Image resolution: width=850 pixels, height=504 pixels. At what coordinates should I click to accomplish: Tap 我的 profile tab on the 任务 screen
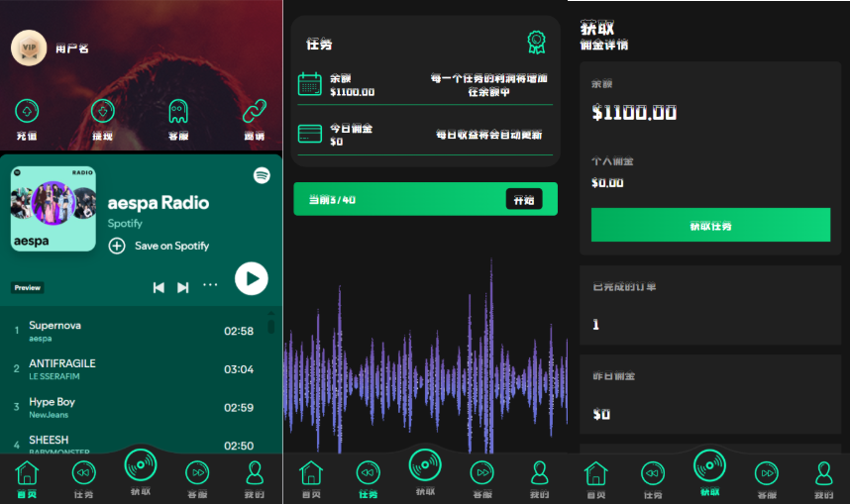tap(539, 479)
